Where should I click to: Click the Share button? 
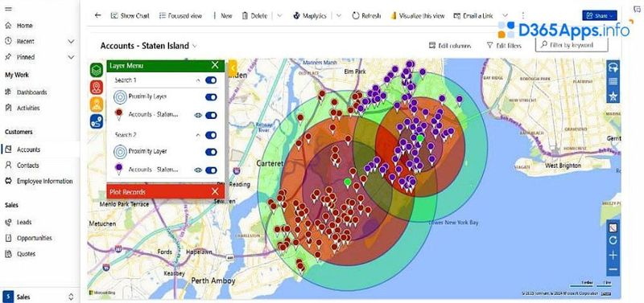pyautogui.click(x=599, y=15)
